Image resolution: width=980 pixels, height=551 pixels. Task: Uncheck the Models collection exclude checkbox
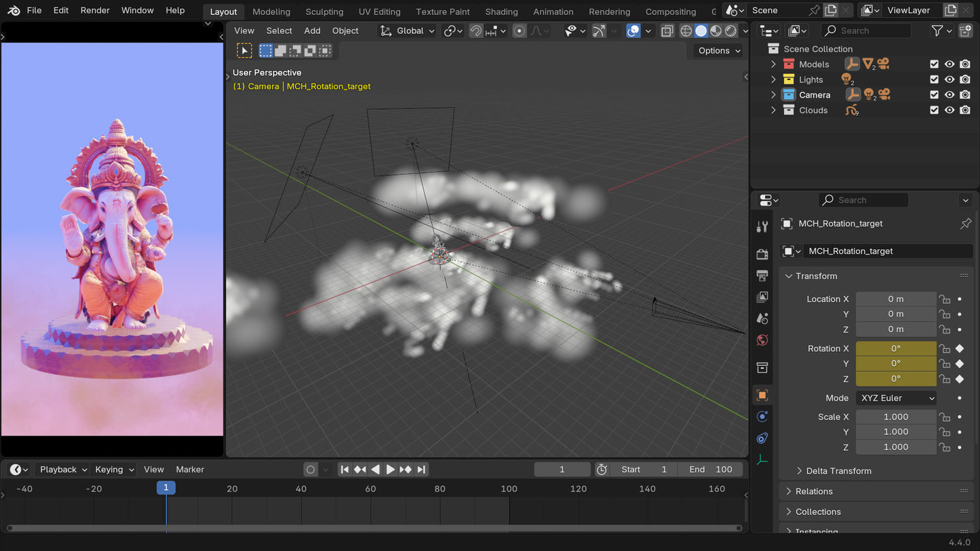[935, 64]
